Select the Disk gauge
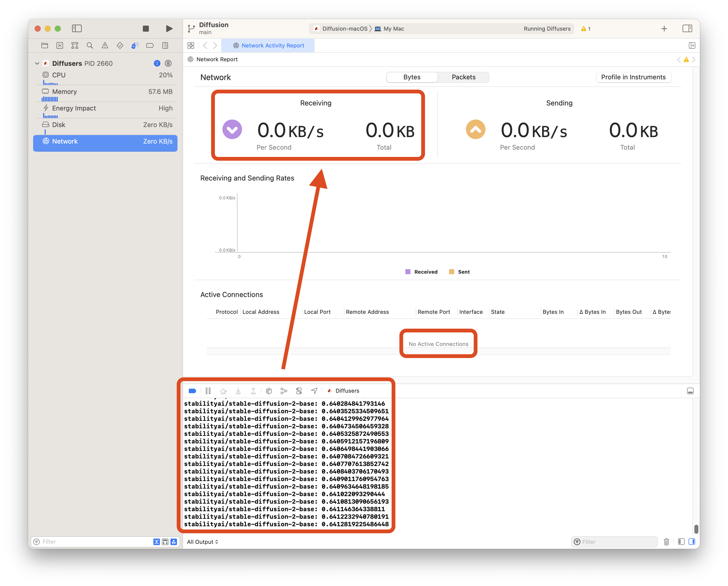728x586 pixels. click(105, 127)
